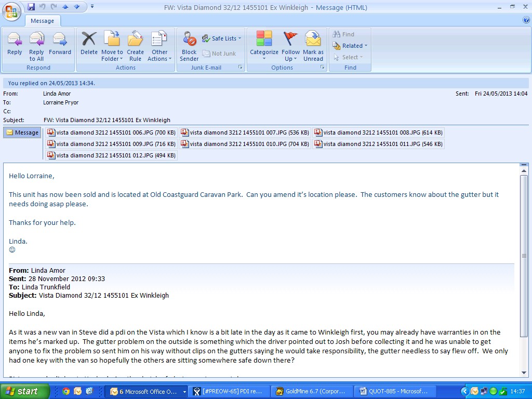The image size is (532, 399).
Task: Open Junk E-mail dialog launcher
Action: (240, 67)
